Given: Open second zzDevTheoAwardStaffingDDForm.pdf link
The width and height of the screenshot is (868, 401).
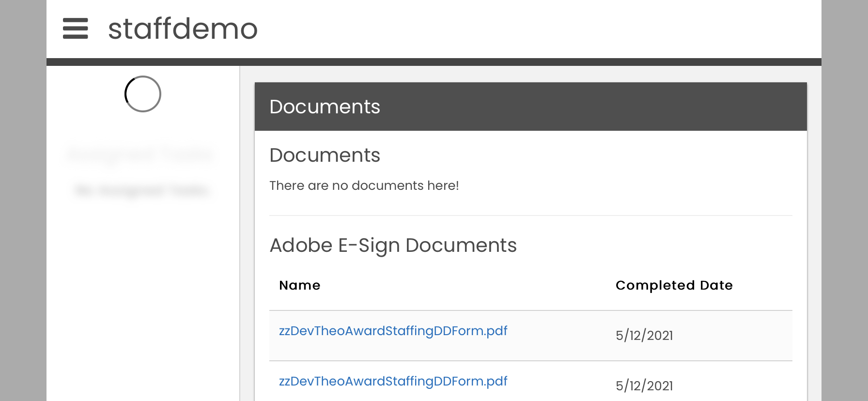Looking at the screenshot, I should point(393,381).
